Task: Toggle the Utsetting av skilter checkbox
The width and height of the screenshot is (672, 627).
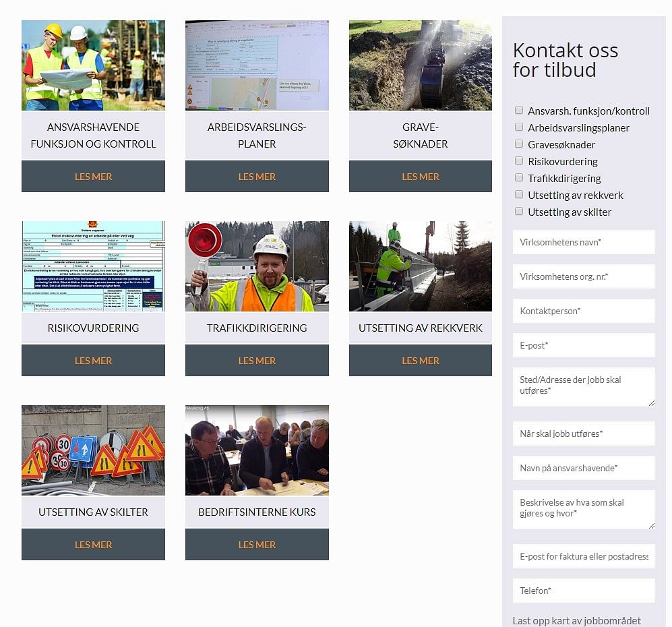Action: pos(519,212)
